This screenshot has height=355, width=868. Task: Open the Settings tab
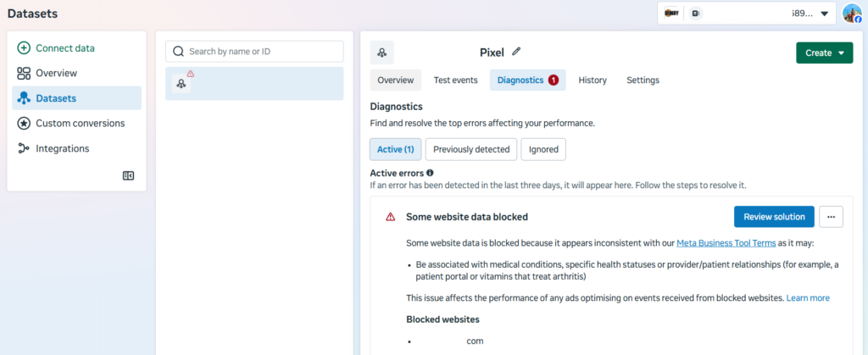[643, 80]
